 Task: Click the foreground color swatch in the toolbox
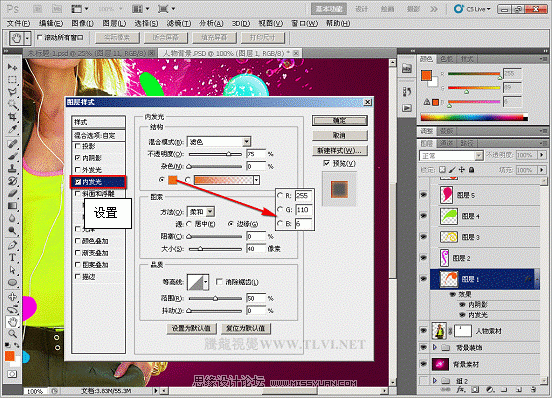point(10,356)
